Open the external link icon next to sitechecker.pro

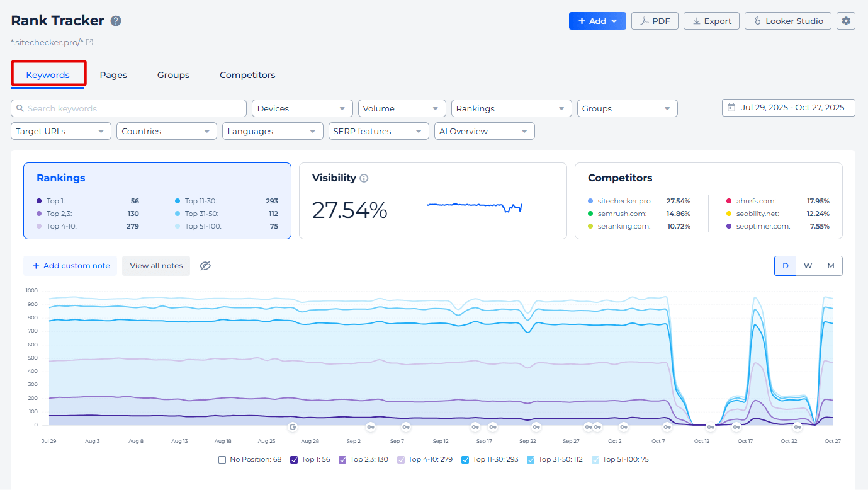click(x=89, y=42)
